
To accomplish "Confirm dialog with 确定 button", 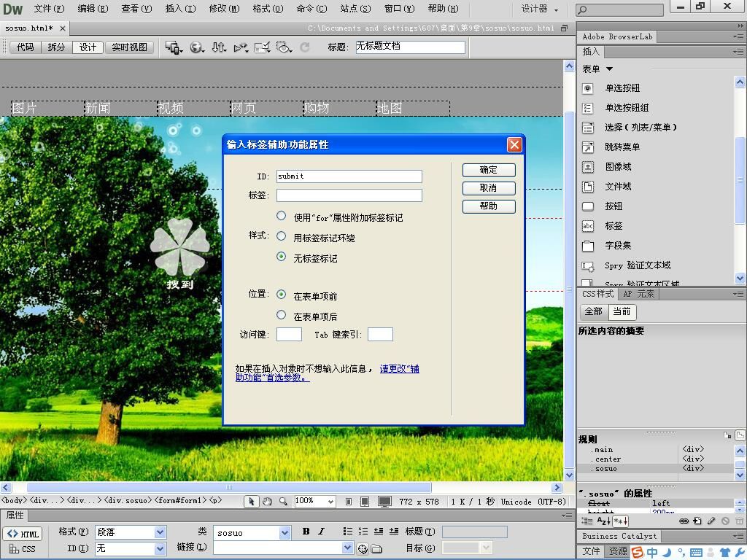I will point(489,170).
